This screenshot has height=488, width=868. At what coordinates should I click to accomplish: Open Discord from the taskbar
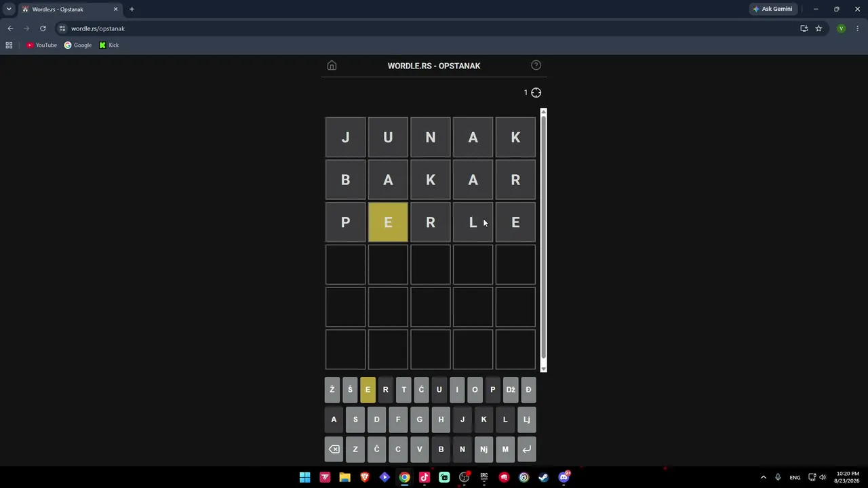564,477
